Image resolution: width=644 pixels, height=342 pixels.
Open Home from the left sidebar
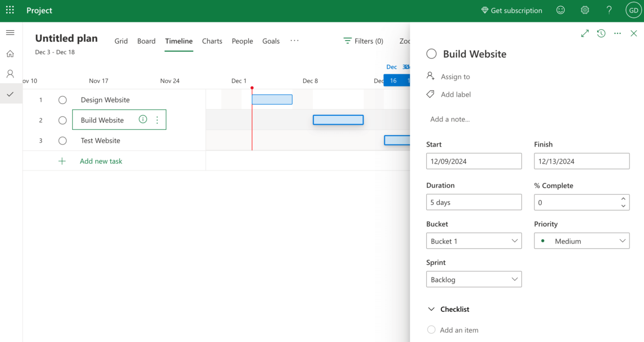coord(10,54)
